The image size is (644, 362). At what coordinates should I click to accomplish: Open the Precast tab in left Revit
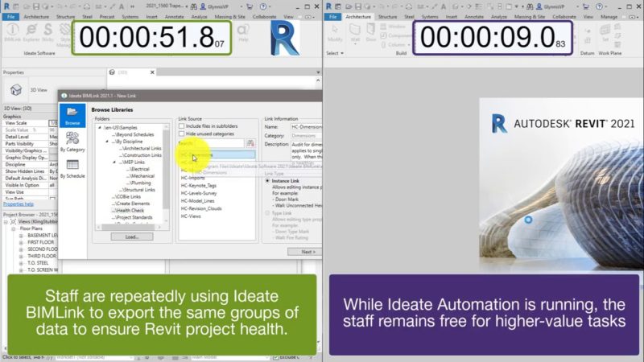pos(107,17)
